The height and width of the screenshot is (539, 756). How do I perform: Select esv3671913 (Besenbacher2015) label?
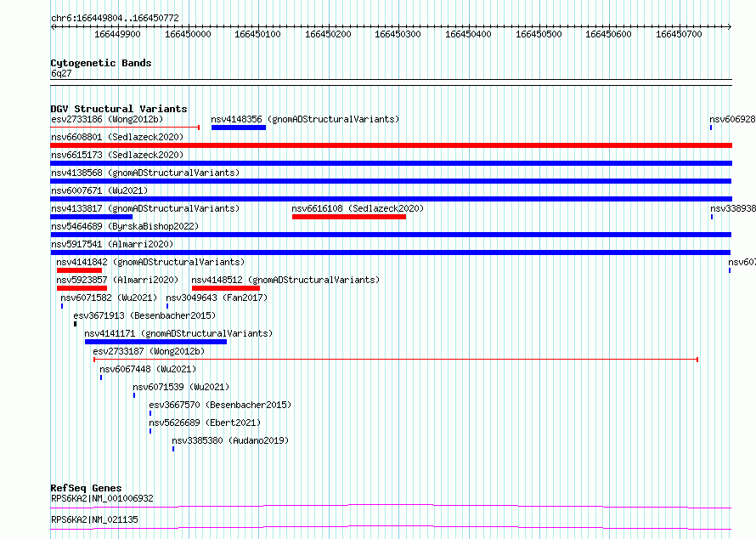tap(144, 315)
